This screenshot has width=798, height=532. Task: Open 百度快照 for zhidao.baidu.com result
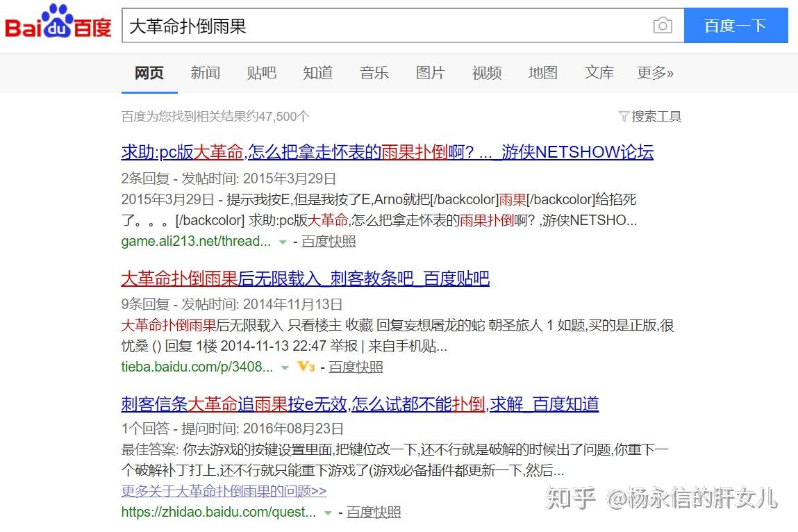pyautogui.click(x=374, y=512)
